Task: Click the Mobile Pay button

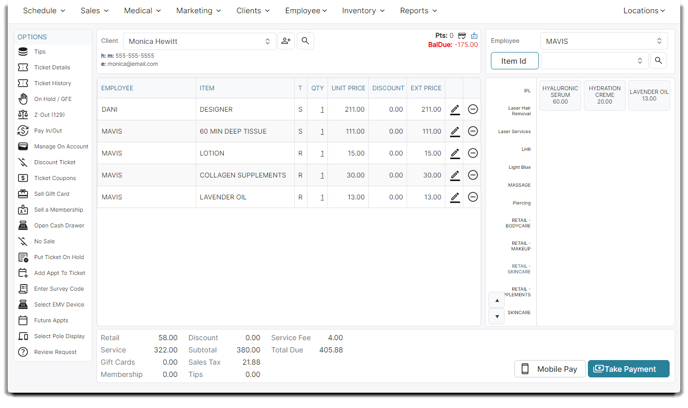Action: [550, 369]
